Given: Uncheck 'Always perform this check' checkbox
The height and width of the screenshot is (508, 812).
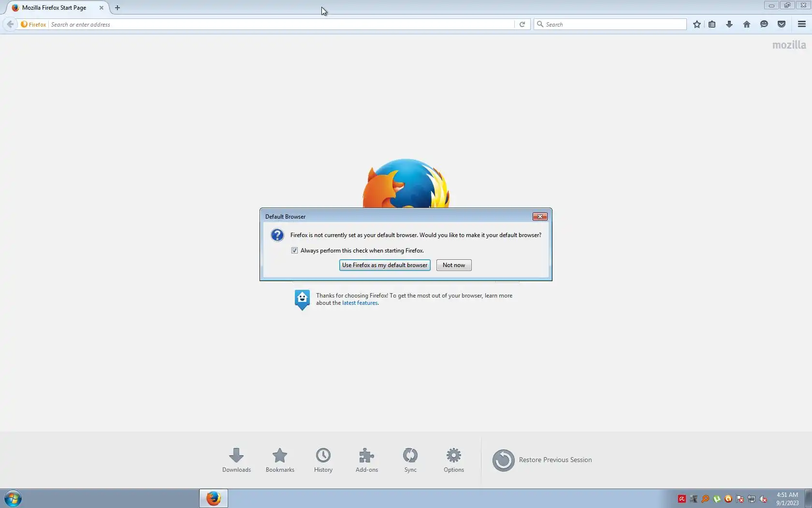Looking at the screenshot, I should coord(294,251).
